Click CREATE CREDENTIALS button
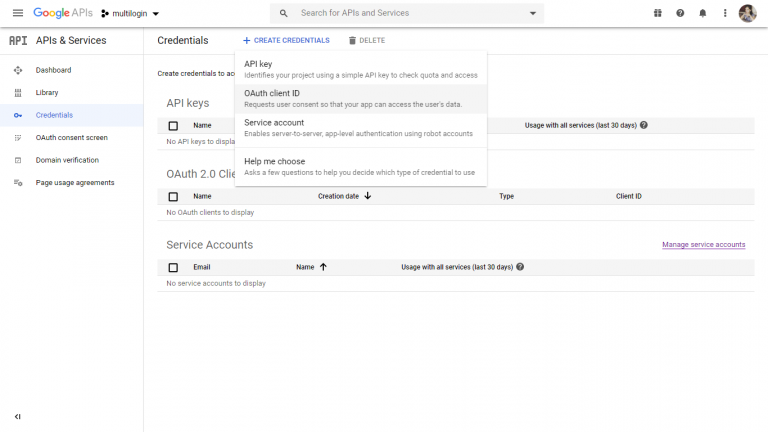The image size is (768, 432). click(287, 40)
